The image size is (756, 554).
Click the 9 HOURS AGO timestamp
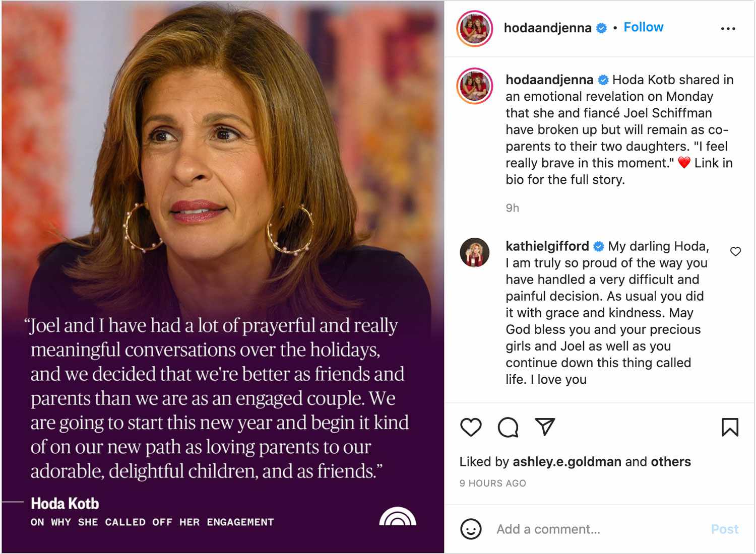[492, 483]
